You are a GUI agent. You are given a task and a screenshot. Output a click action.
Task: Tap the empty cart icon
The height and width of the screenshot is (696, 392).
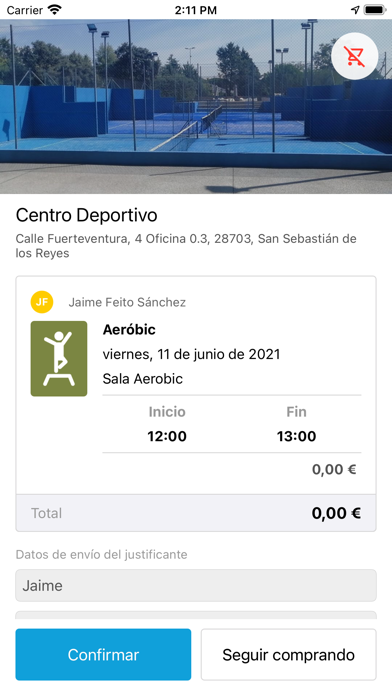click(x=354, y=56)
